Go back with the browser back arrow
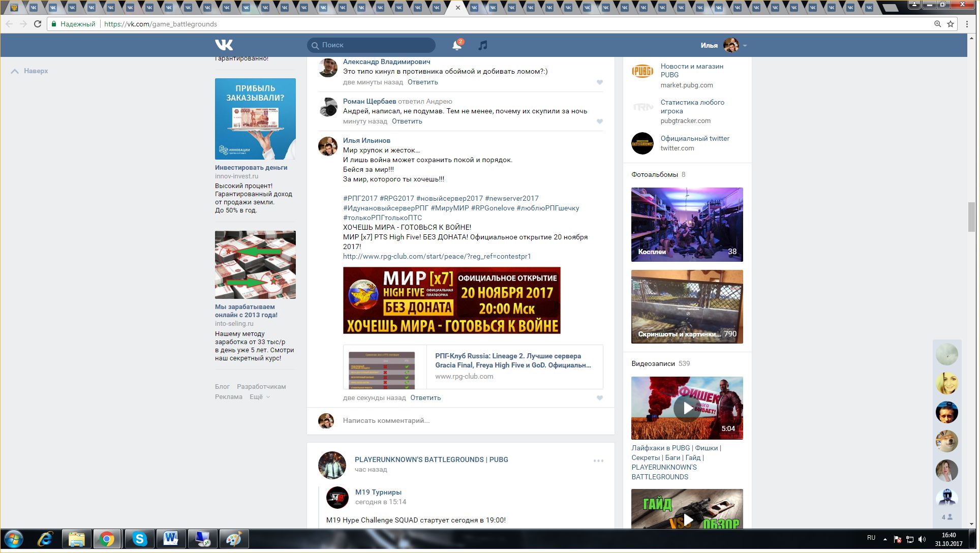The image size is (980, 553). click(9, 24)
